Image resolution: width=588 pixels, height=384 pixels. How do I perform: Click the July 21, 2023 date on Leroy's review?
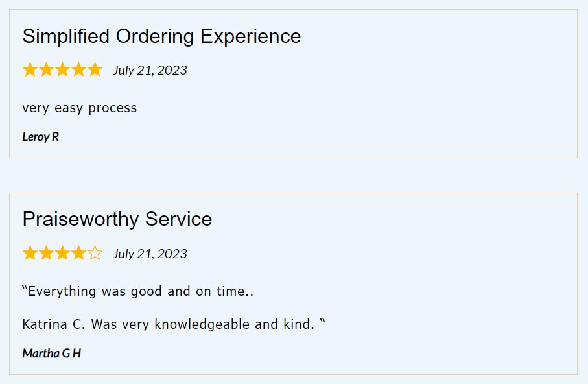[150, 70]
